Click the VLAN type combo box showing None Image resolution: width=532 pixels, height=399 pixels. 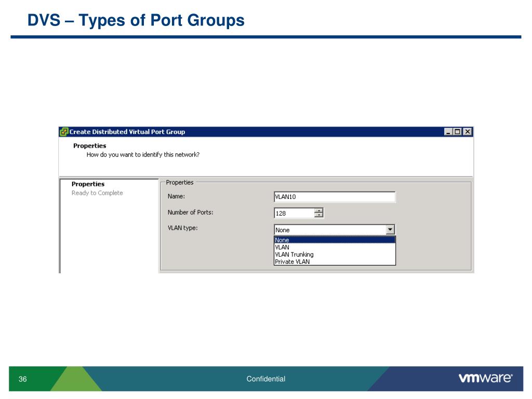[x=334, y=230]
